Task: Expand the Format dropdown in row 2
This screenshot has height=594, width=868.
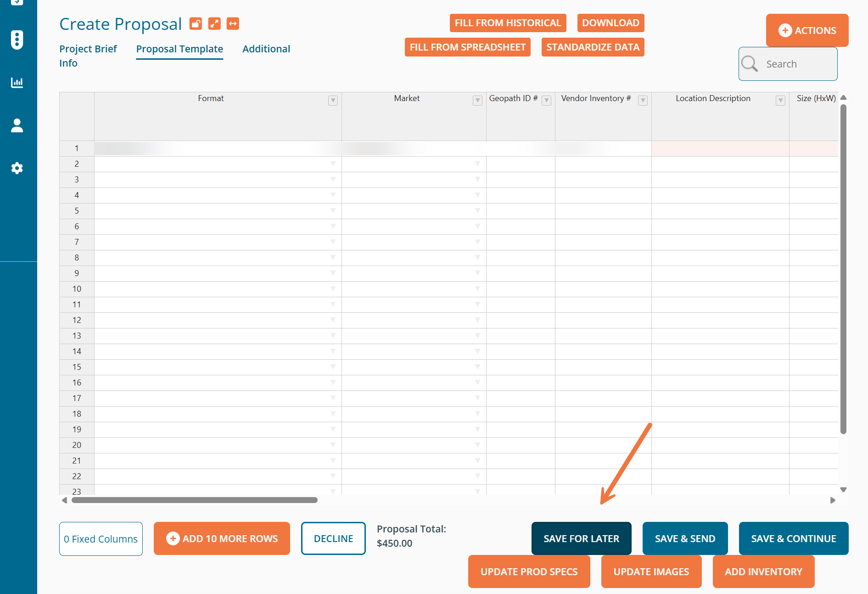Action: tap(333, 164)
